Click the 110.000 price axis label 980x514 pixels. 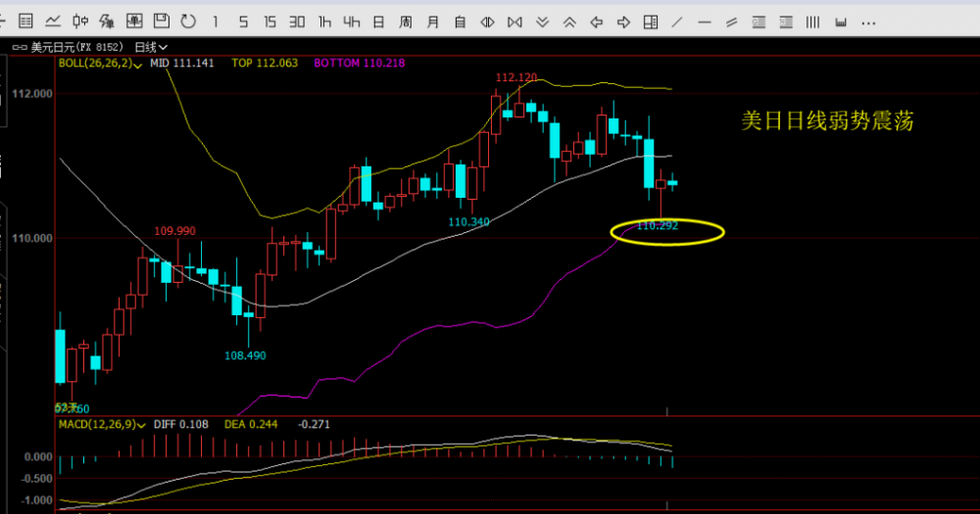pos(32,239)
